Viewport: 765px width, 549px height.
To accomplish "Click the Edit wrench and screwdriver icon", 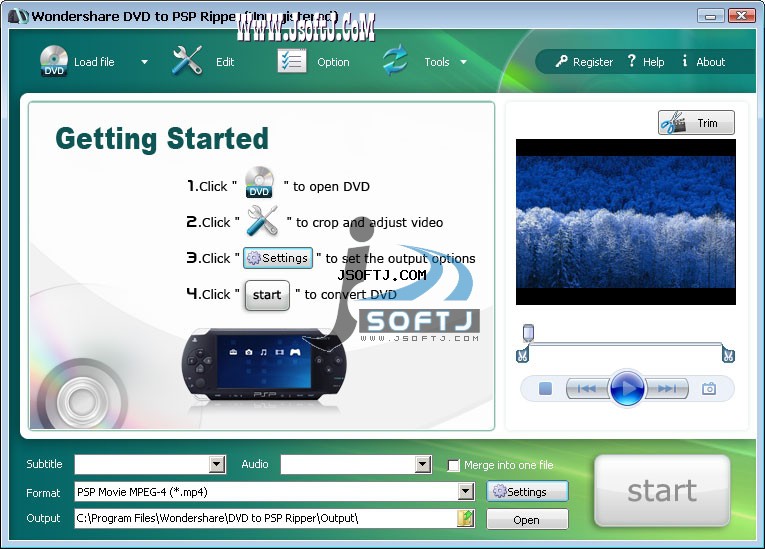I will point(187,61).
